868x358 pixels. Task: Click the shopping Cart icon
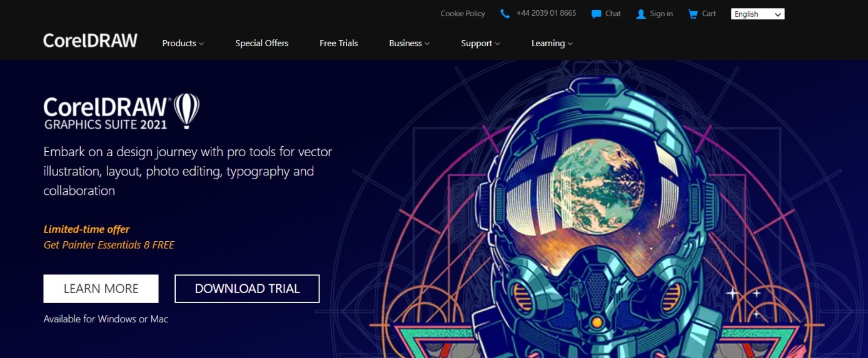click(x=692, y=14)
